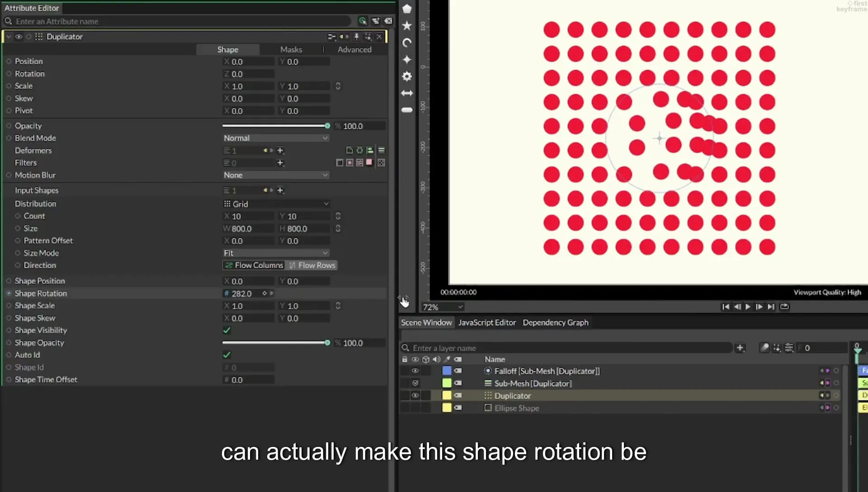Select the Polygon shape tool

(x=407, y=9)
